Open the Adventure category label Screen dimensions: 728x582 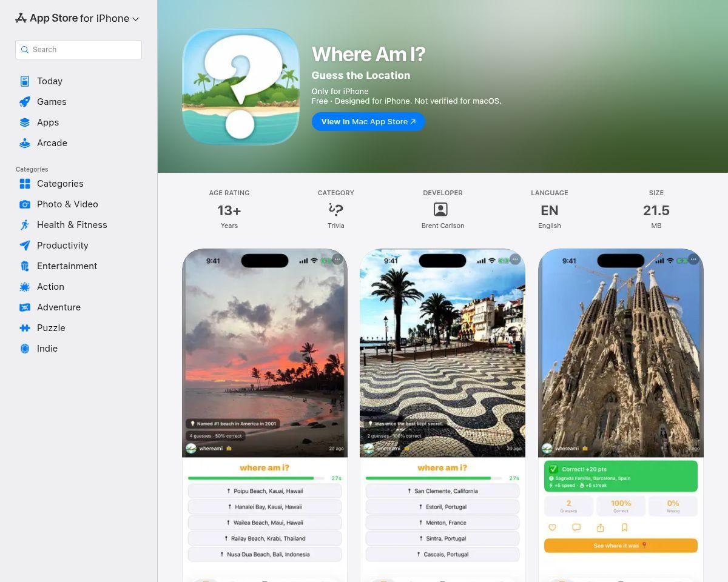pyautogui.click(x=59, y=307)
